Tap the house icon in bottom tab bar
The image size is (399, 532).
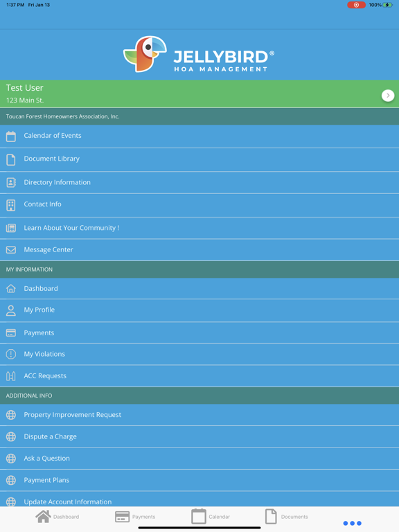click(43, 516)
